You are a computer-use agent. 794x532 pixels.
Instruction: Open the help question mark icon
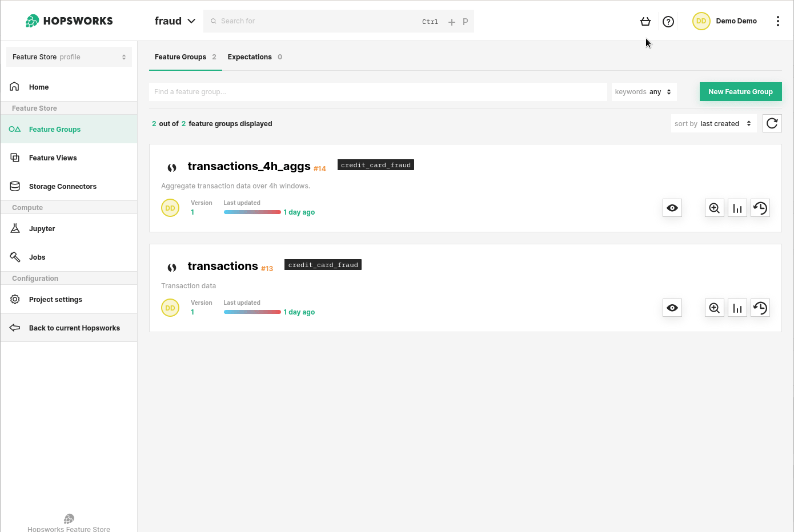pos(668,21)
